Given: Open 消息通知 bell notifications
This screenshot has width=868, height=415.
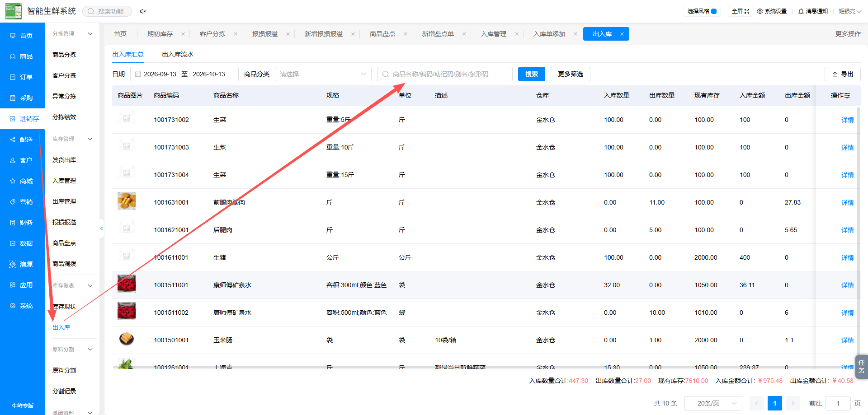Looking at the screenshot, I should coord(813,11).
